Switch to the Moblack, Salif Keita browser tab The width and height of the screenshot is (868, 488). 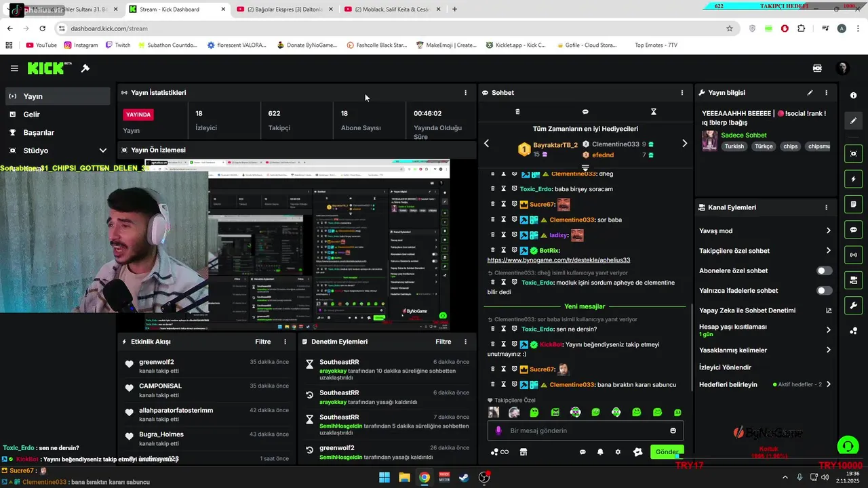click(x=392, y=9)
